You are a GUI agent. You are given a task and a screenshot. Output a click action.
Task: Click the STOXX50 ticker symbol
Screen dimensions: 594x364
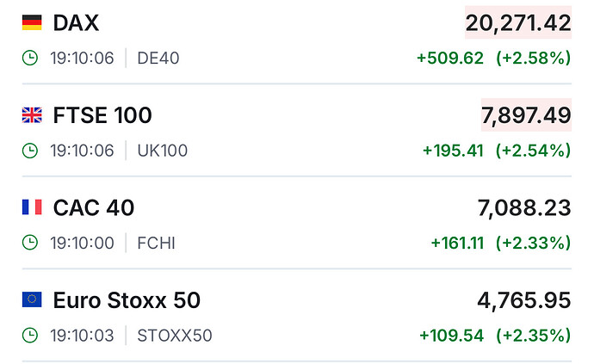(175, 335)
